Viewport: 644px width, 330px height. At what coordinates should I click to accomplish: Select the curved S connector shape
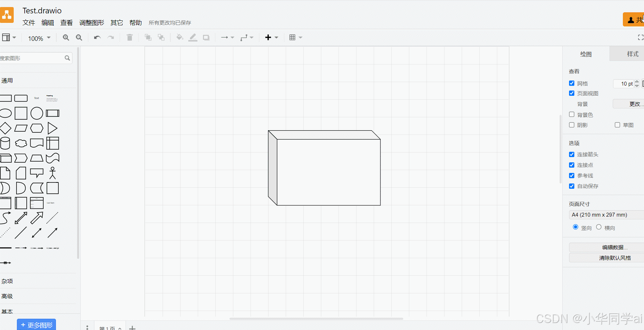5,218
